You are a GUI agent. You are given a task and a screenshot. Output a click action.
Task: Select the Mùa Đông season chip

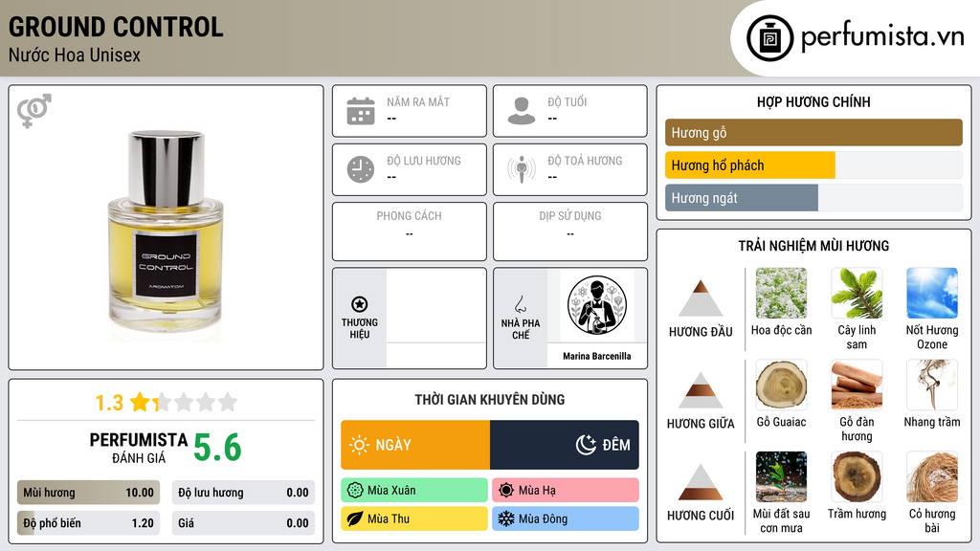(x=566, y=518)
